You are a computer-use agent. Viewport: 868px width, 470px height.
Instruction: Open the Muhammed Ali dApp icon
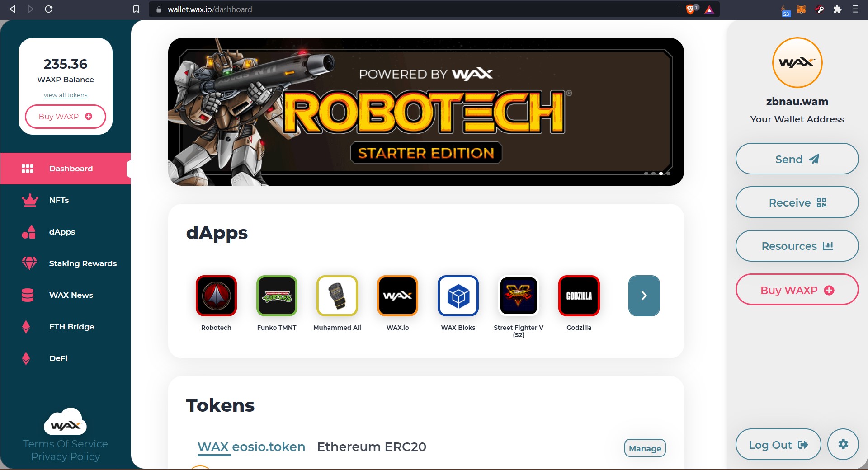point(337,296)
